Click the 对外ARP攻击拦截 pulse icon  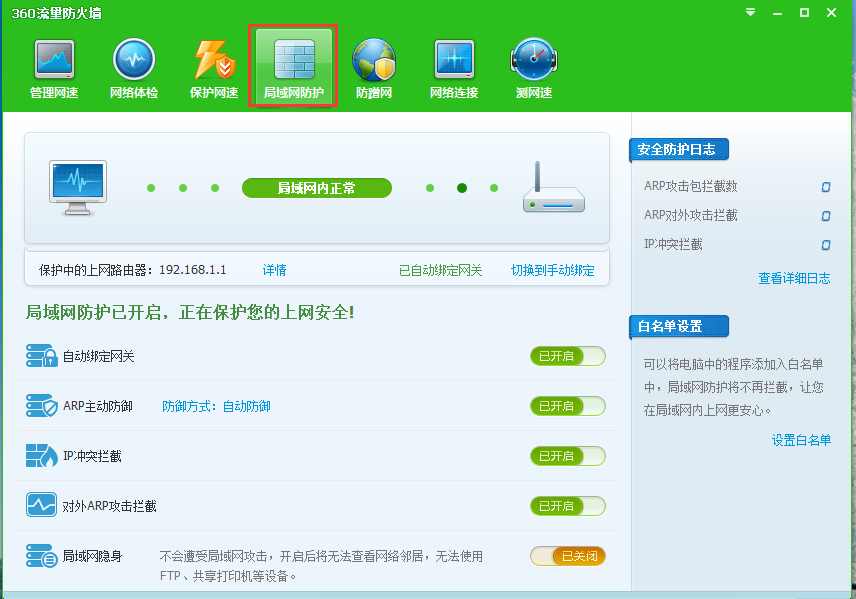pyautogui.click(x=41, y=506)
